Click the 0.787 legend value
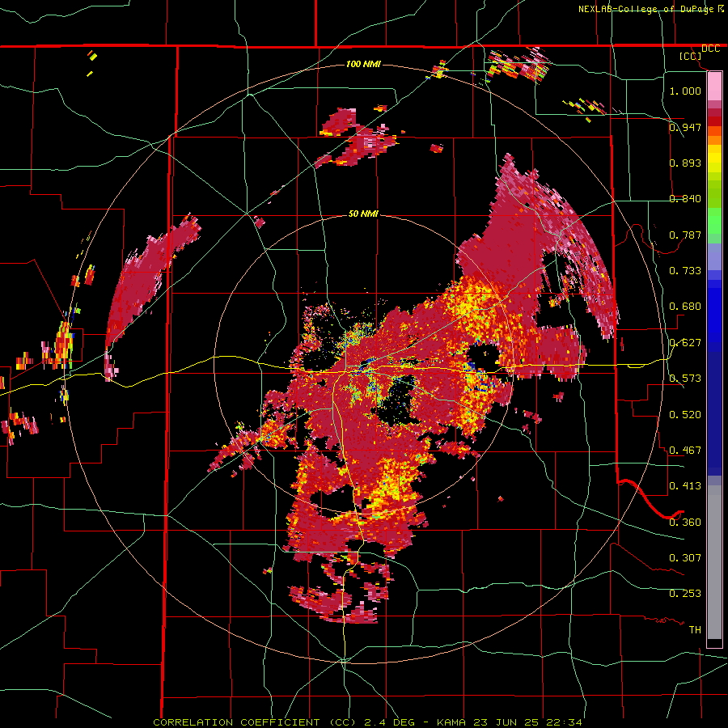 [x=685, y=235]
